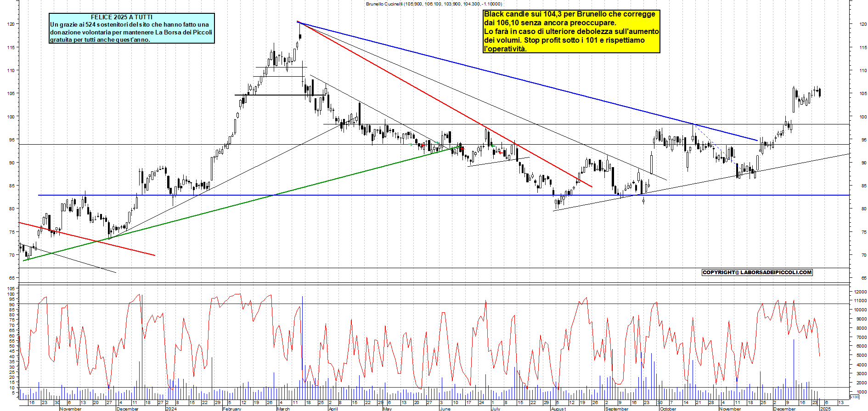Click the line 'Black candle sui 104,3 per Brunello'
868x411 pixels.
coord(570,14)
